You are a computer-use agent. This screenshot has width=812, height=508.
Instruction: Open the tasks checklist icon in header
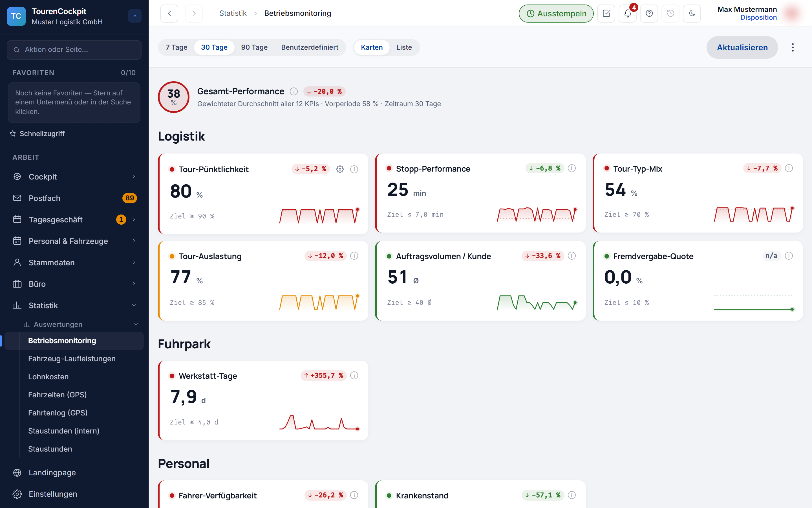pos(606,14)
